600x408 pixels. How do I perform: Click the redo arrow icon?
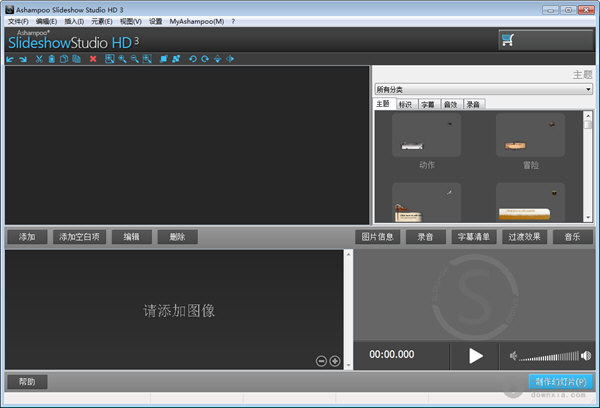pyautogui.click(x=23, y=59)
